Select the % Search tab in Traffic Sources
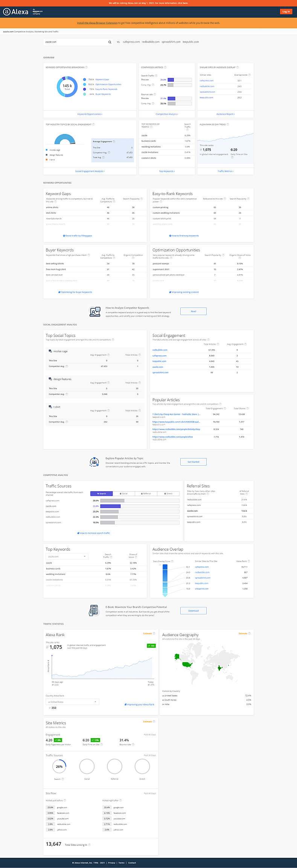This screenshot has width=297, height=868. click(102, 493)
